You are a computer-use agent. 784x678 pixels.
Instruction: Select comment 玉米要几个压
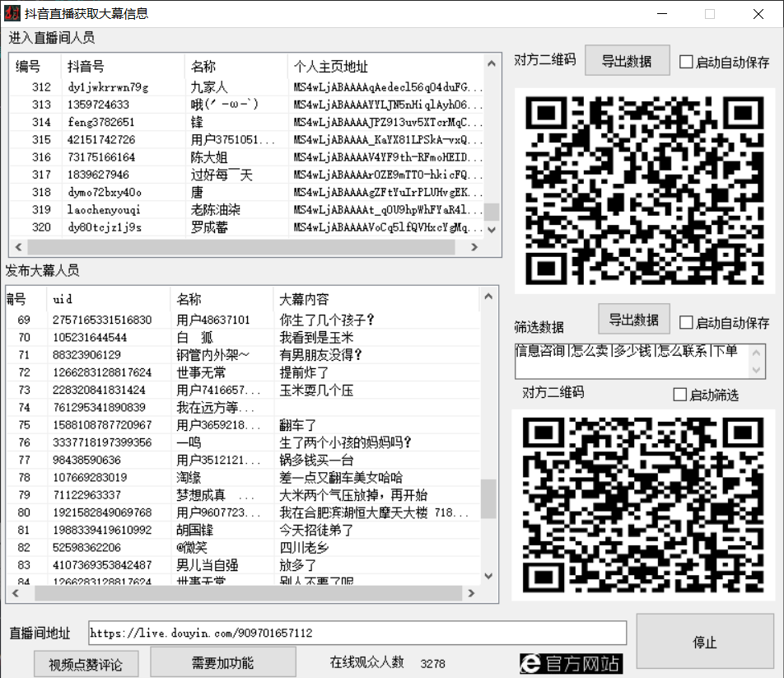click(x=243, y=390)
